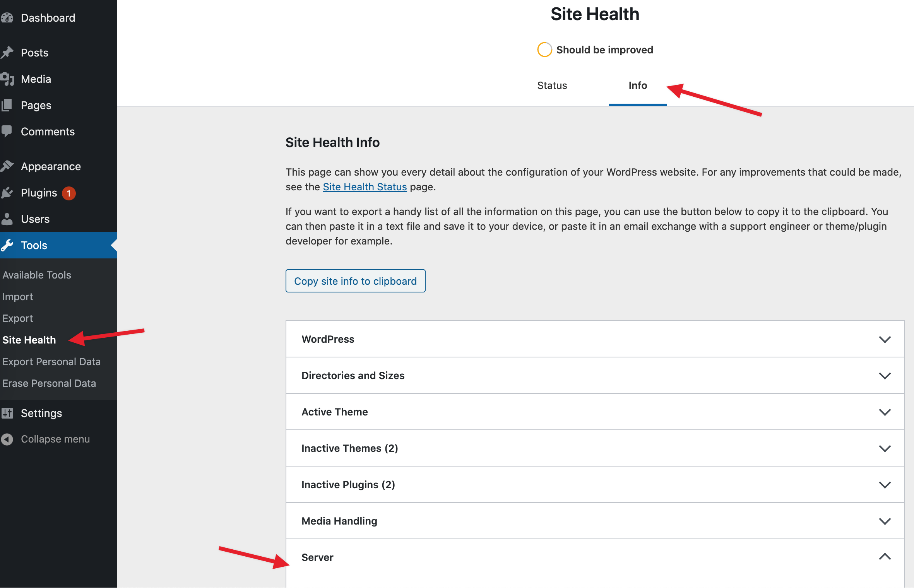The width and height of the screenshot is (914, 588).
Task: Collapse the Server section chevron
Action: tap(885, 557)
